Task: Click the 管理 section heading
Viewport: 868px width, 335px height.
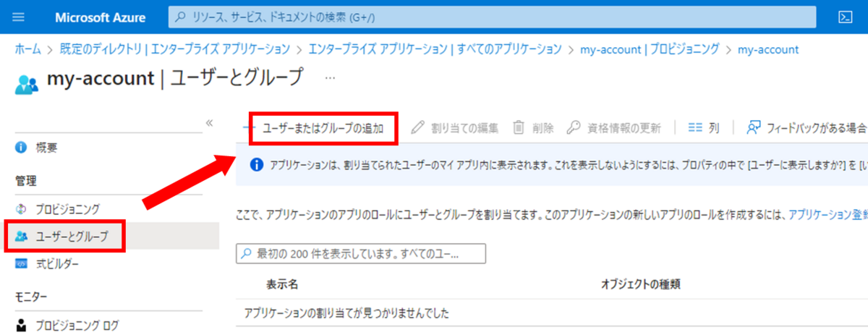Action: pos(26,179)
